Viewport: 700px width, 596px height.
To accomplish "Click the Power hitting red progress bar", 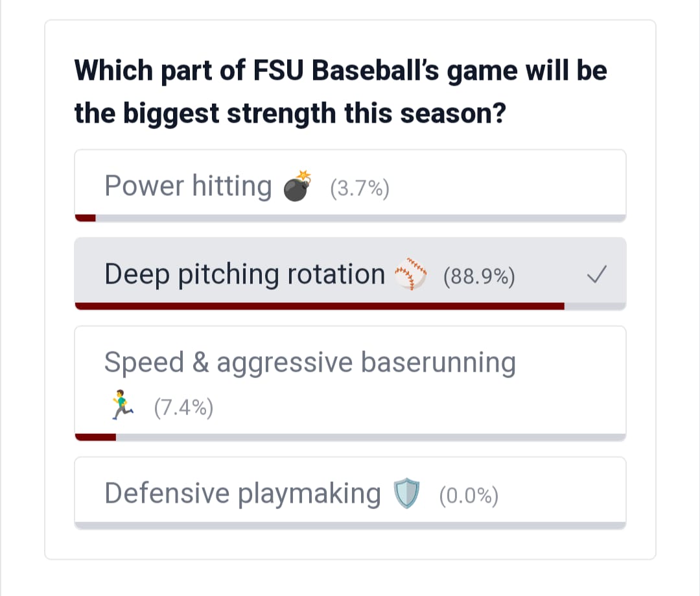I will click(86, 218).
